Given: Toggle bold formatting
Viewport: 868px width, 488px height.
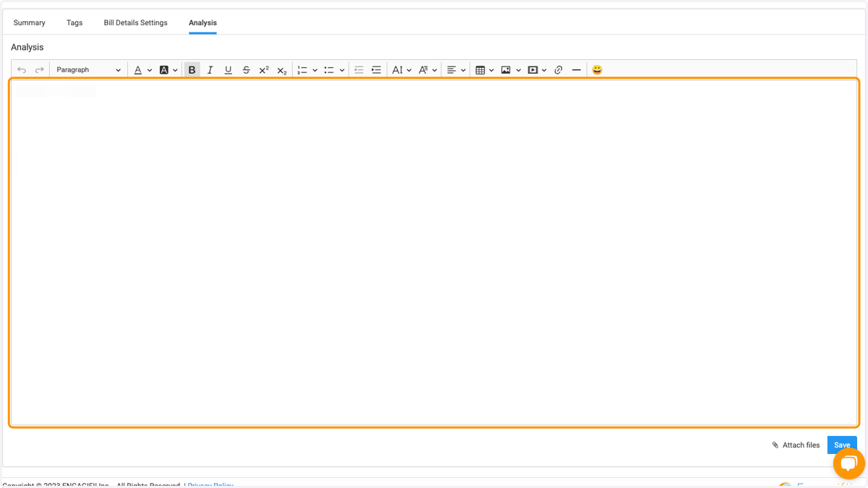Looking at the screenshot, I should [192, 70].
